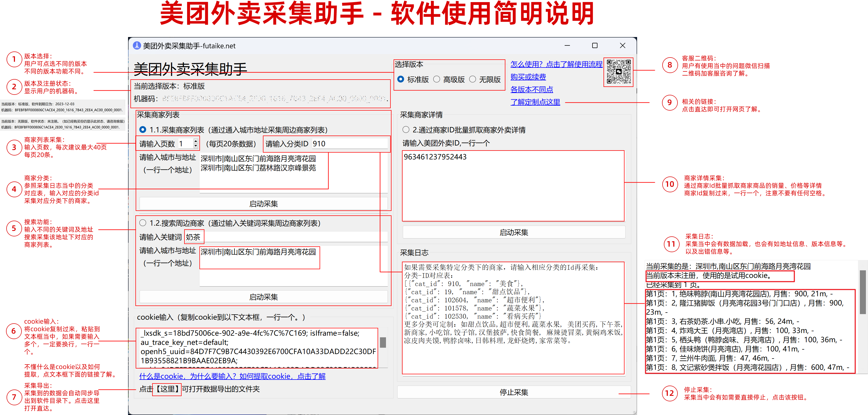Select the 标准版 version radio button
This screenshot has height=415, width=868.
point(400,79)
